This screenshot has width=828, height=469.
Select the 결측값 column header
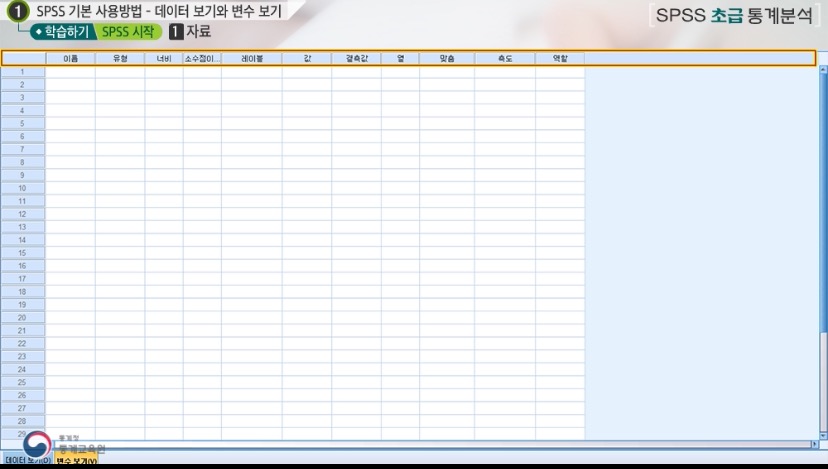click(356, 58)
